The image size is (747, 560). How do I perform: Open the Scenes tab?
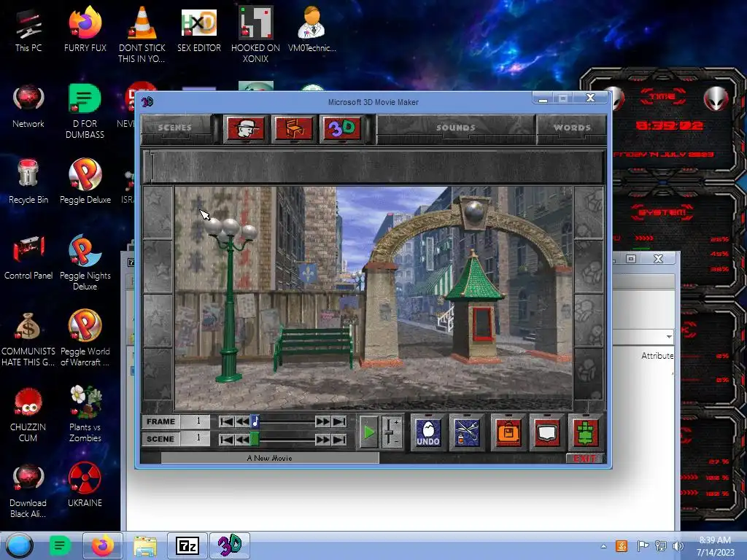175,128
